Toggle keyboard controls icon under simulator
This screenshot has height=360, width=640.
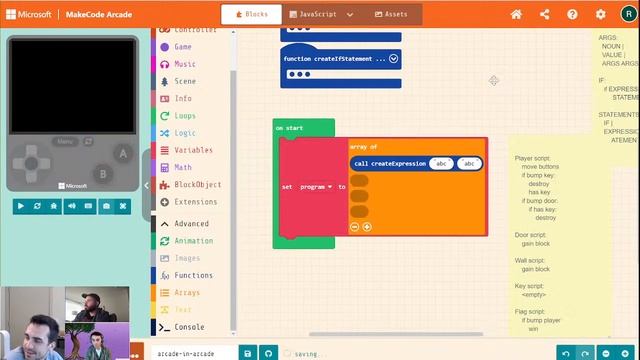[x=88, y=206]
